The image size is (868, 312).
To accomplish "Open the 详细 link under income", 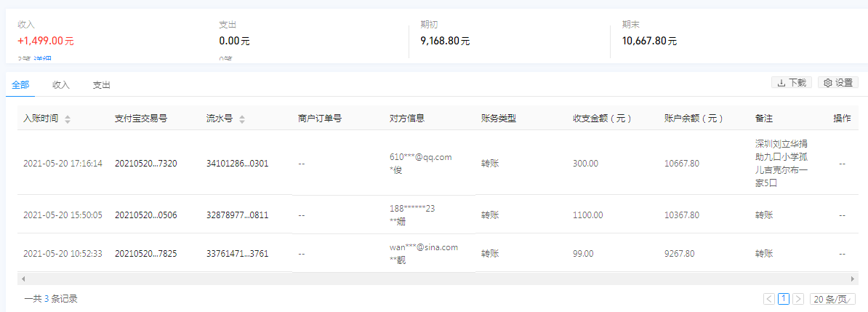I will pos(41,59).
